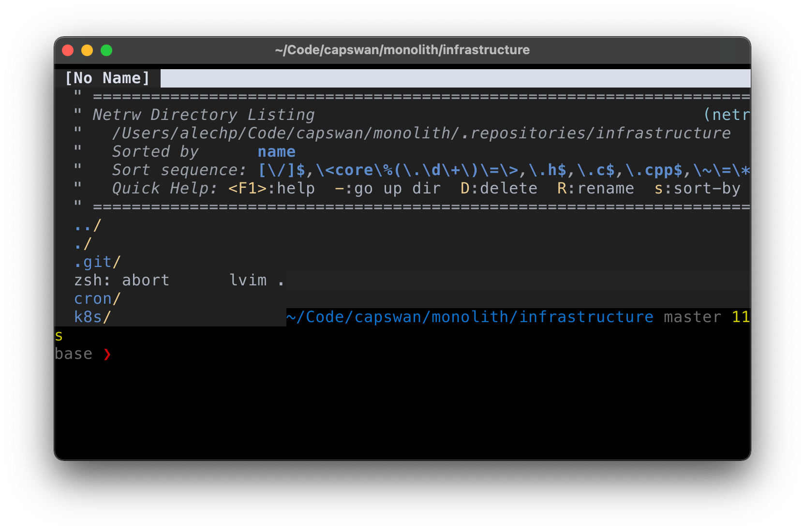805x532 pixels.
Task: Select the .git/ directory entry
Action: (97, 261)
